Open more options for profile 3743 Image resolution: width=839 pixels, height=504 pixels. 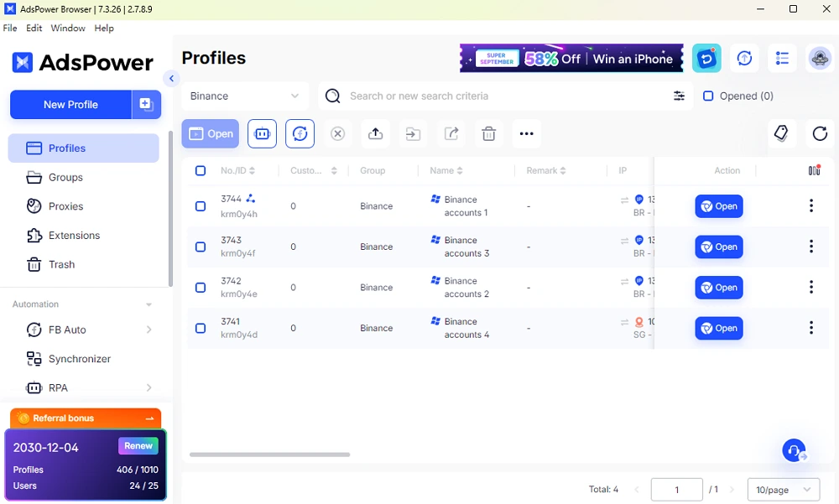811,247
